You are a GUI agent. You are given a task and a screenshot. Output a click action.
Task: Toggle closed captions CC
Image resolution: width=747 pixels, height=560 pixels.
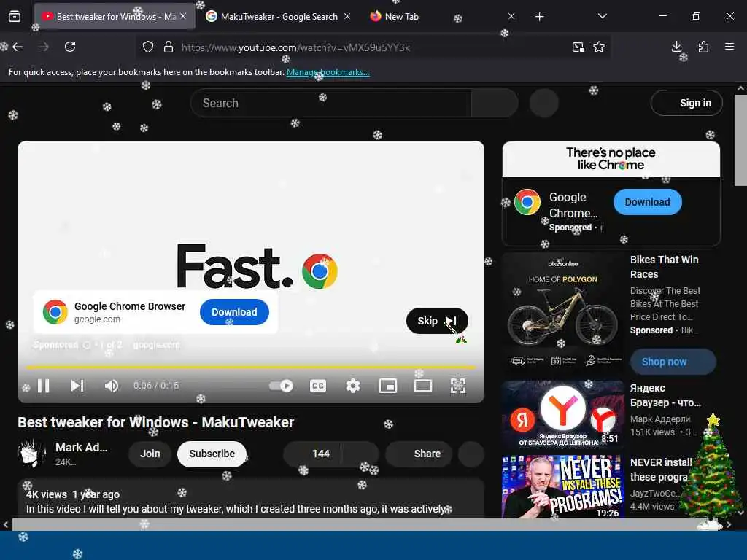(318, 386)
